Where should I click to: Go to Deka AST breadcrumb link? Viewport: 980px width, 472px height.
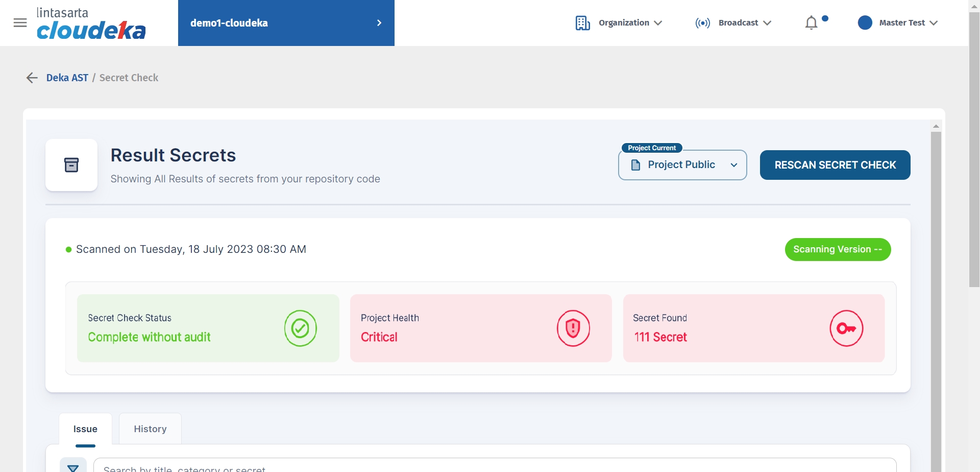tap(67, 78)
